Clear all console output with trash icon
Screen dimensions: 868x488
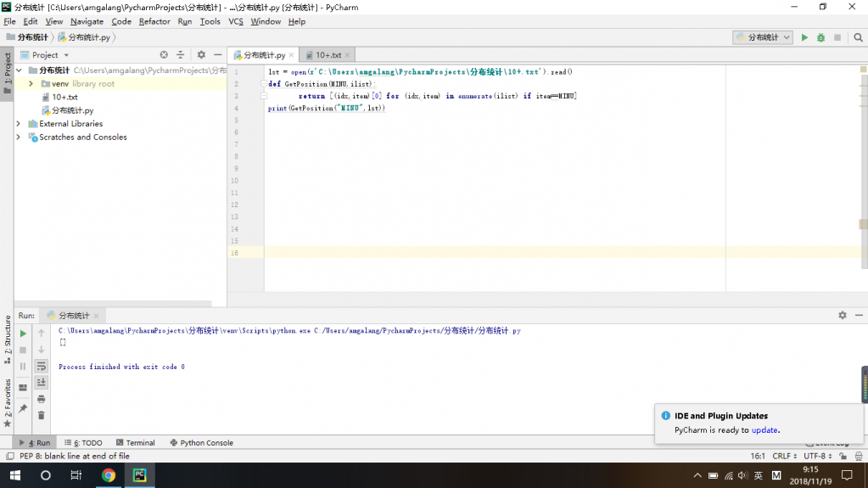(41, 416)
